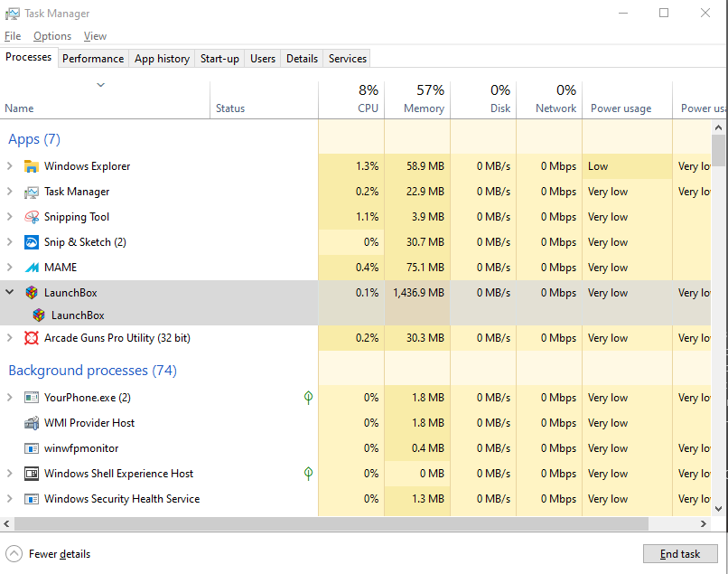The image size is (728, 574).
Task: Click the vertical scrollbar down arrow
Action: pyautogui.click(x=718, y=509)
